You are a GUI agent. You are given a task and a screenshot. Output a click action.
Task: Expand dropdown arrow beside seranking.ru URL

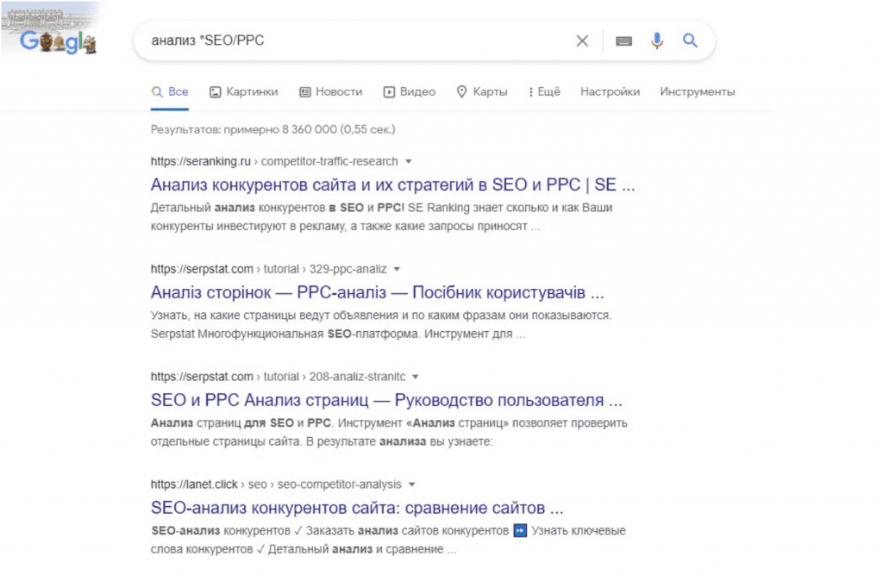[x=409, y=161]
